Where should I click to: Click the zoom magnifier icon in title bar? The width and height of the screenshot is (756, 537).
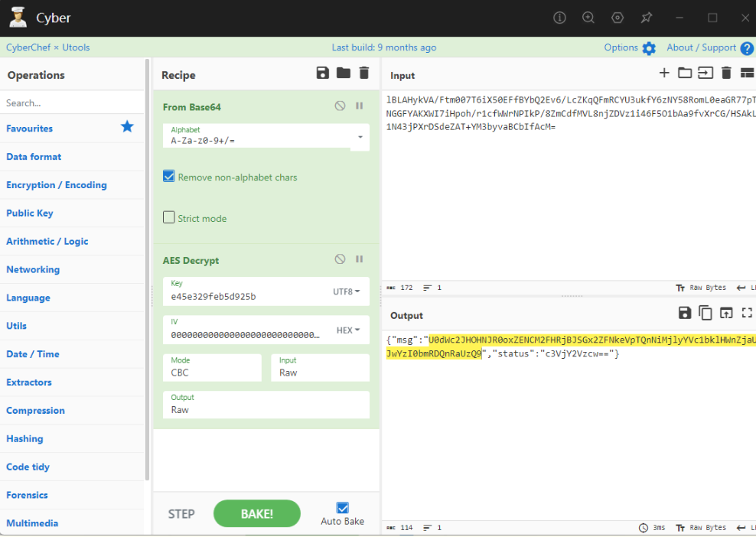(588, 18)
